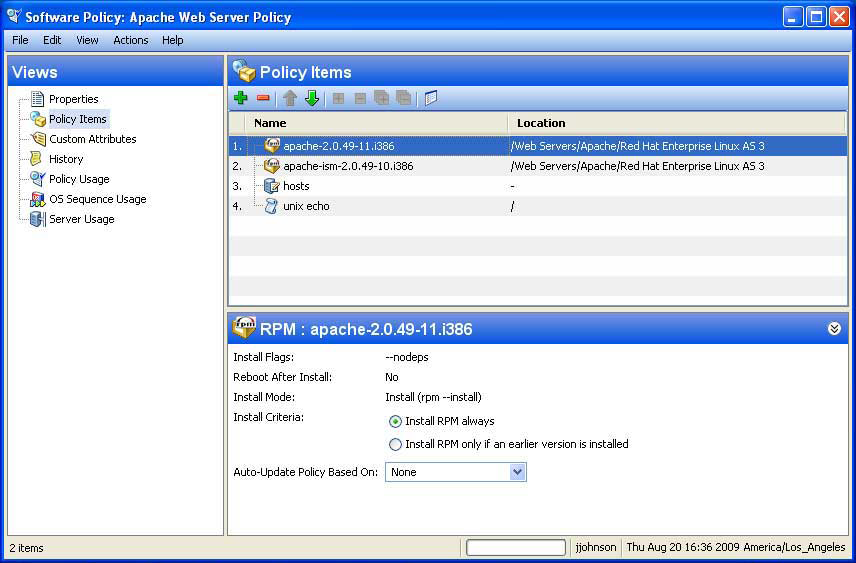Click Install (rpm --install) mode value
This screenshot has width=856, height=563.
[433, 397]
